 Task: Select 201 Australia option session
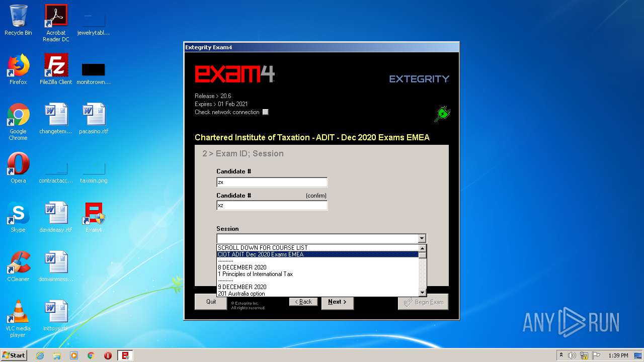tap(317, 294)
